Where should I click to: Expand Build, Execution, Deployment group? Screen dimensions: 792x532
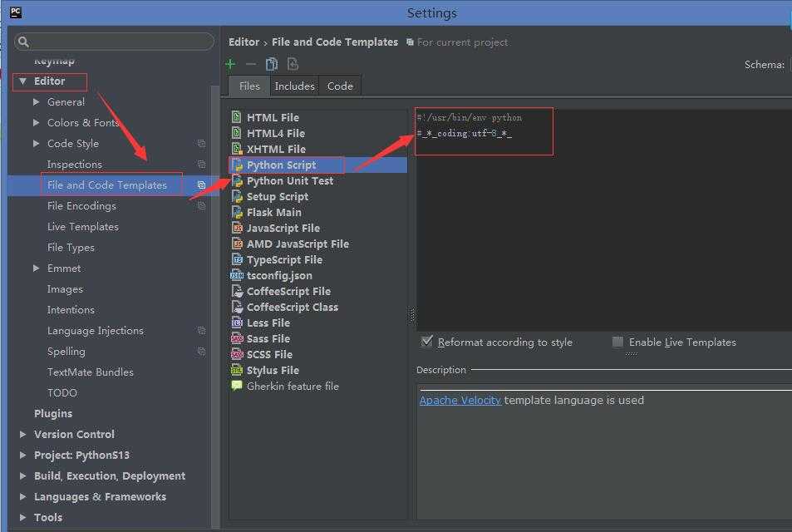[x=22, y=476]
